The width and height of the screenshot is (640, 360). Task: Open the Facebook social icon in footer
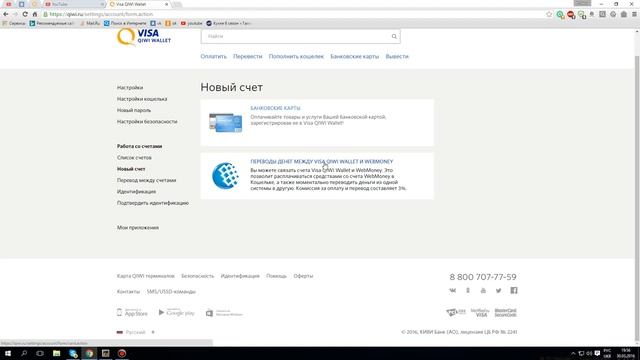(x=513, y=290)
